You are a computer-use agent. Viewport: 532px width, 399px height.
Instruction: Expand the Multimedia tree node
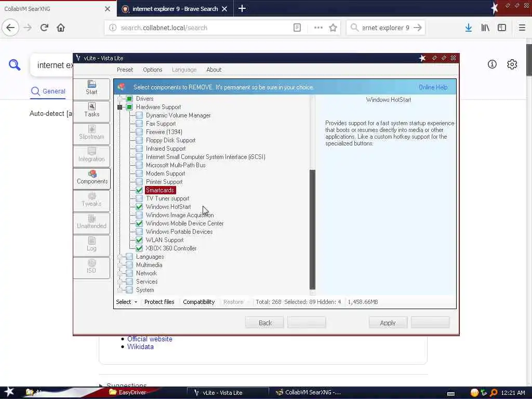tap(120, 265)
